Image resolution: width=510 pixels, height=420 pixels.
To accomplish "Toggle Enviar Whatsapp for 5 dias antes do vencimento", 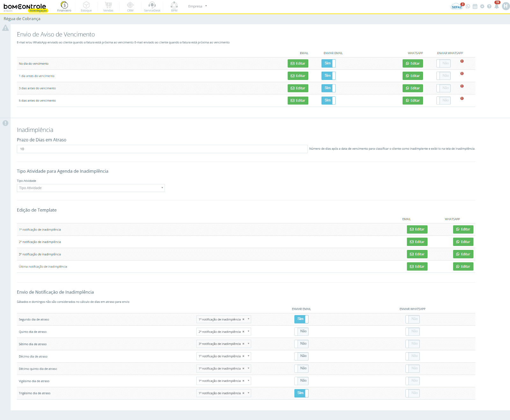I will 443,100.
